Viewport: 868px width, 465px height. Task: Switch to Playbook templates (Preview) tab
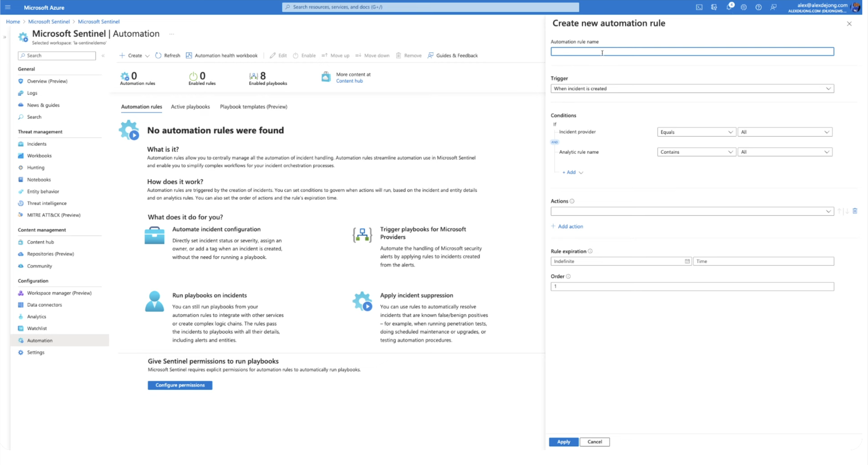click(253, 107)
